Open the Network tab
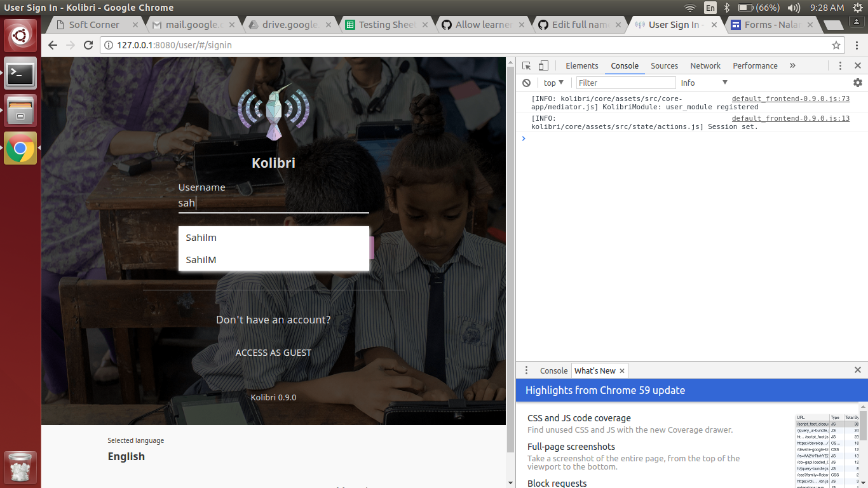Image resolution: width=868 pixels, height=488 pixels. tap(705, 65)
